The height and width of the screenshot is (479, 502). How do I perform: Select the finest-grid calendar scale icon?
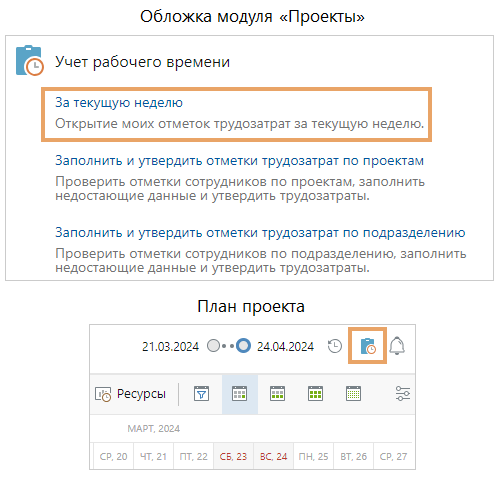[353, 394]
